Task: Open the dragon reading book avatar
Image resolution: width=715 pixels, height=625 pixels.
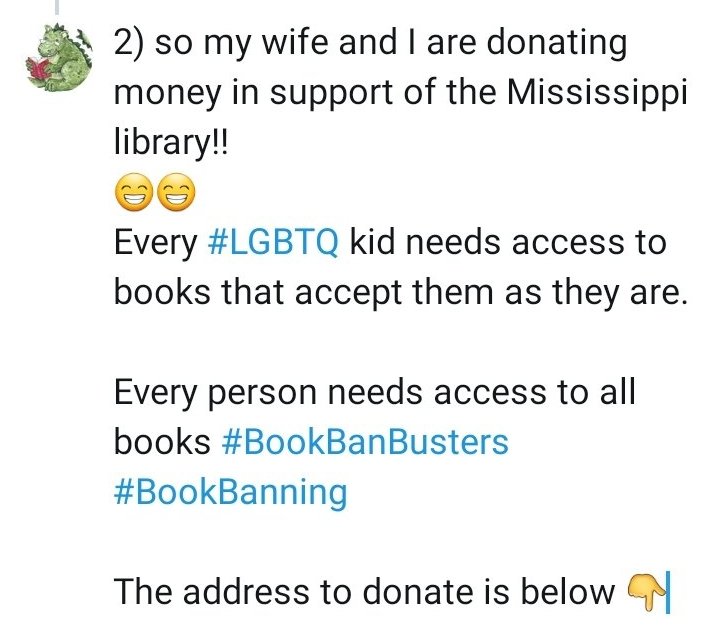Action: tap(58, 58)
